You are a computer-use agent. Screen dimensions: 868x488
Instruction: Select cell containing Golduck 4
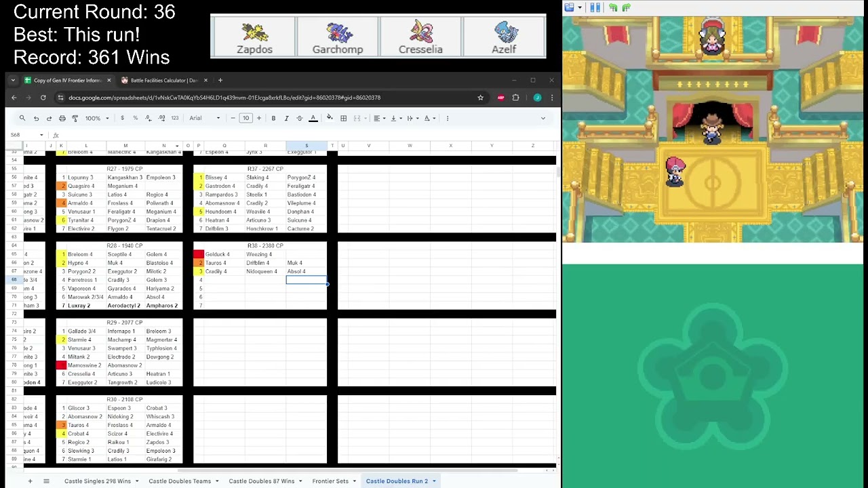(x=224, y=254)
